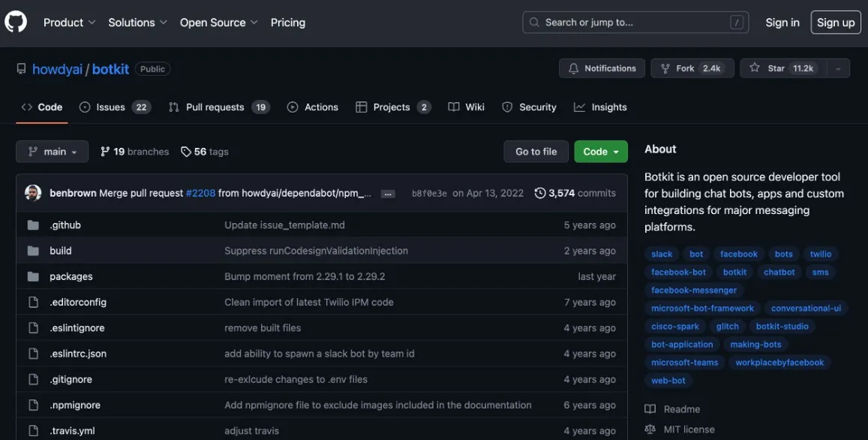Click the Notifications bell button
The width and height of the screenshot is (868, 440).
click(602, 68)
